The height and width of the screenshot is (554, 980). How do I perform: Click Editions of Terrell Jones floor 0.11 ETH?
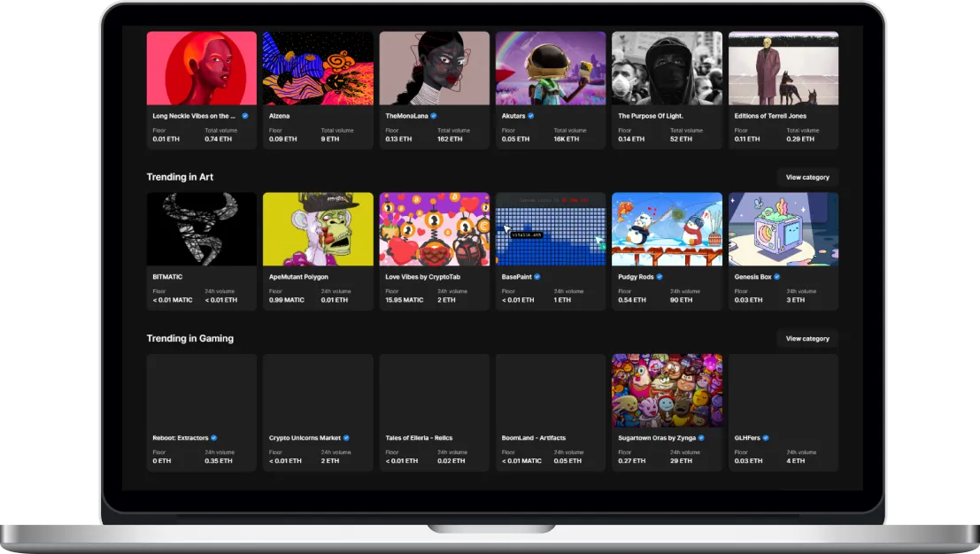tap(747, 139)
